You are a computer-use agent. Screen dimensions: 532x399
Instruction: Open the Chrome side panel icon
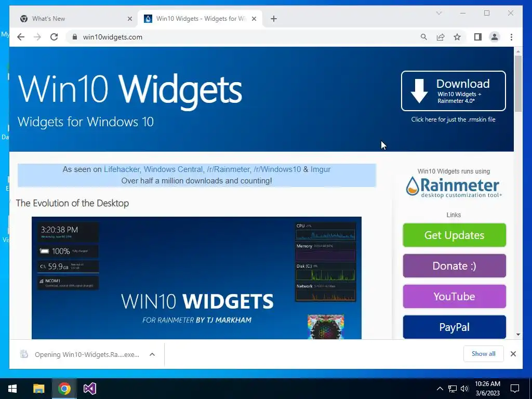478,37
